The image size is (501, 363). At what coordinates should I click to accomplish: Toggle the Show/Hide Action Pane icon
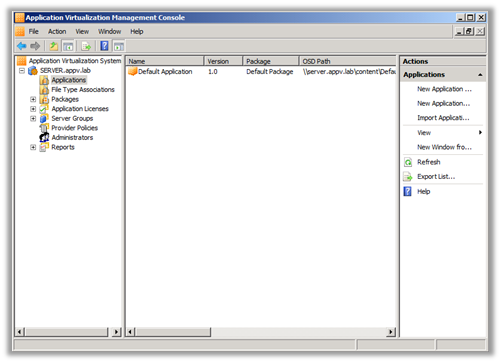[x=119, y=46]
